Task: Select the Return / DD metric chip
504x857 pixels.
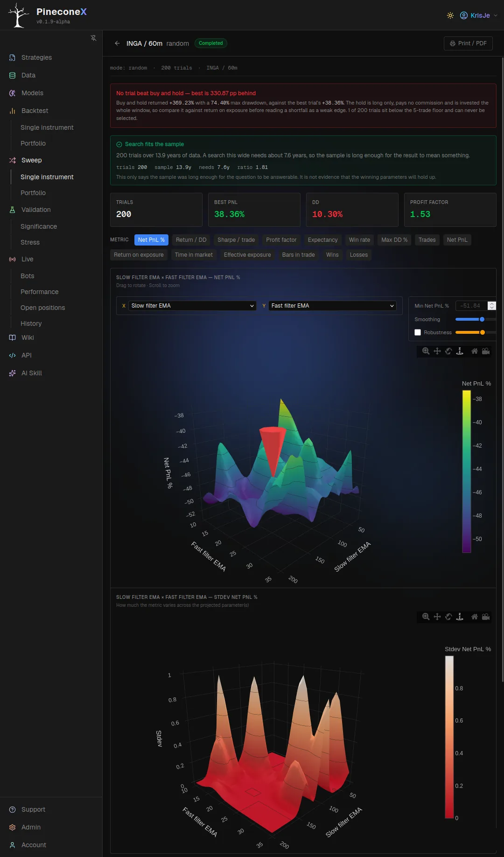Action: (x=191, y=240)
